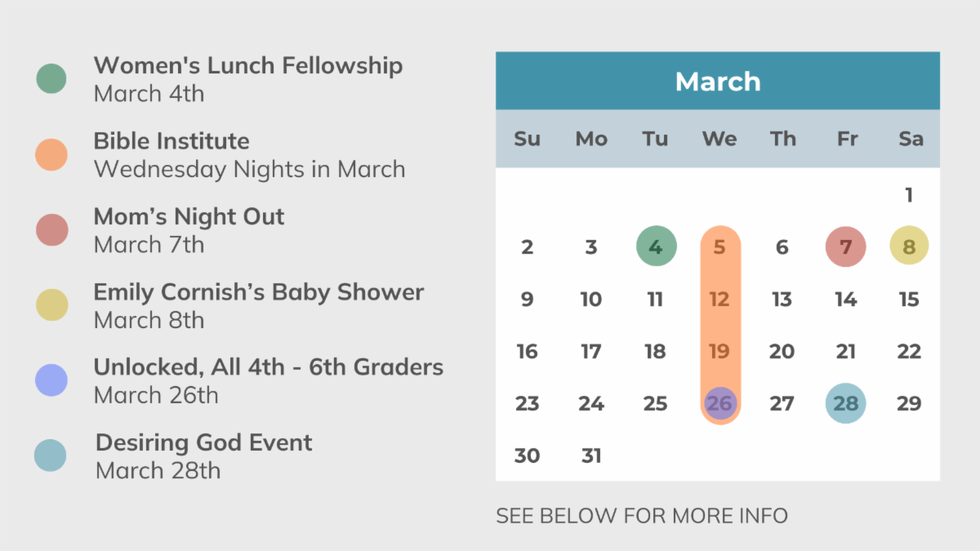Select March 26 on the calendar
Image resolution: width=980 pixels, height=551 pixels.
[x=719, y=403]
